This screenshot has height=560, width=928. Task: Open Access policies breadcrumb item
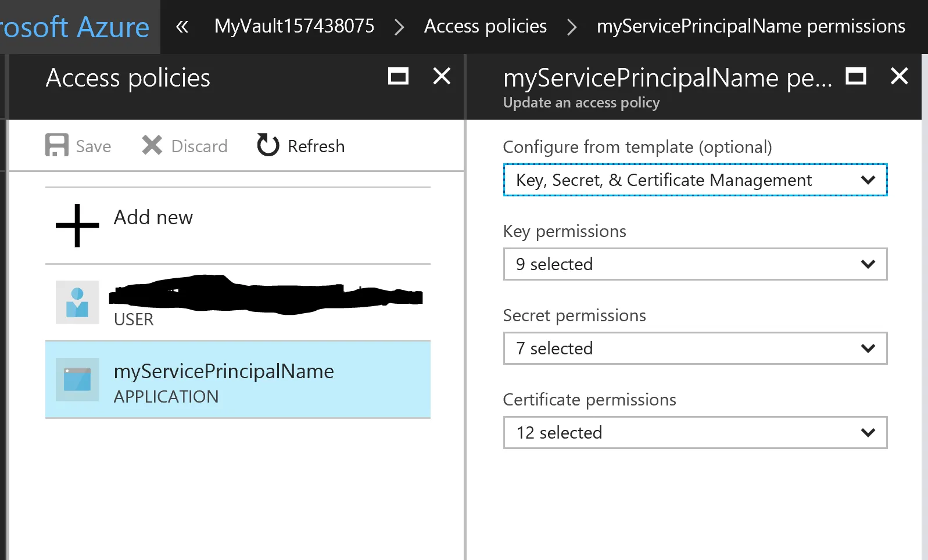point(485,27)
